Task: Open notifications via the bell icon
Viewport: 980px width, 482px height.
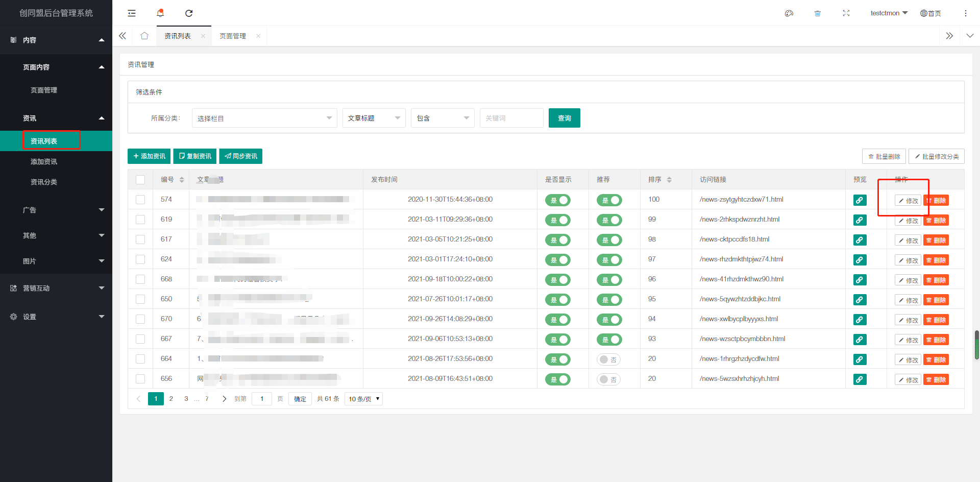Action: click(160, 13)
